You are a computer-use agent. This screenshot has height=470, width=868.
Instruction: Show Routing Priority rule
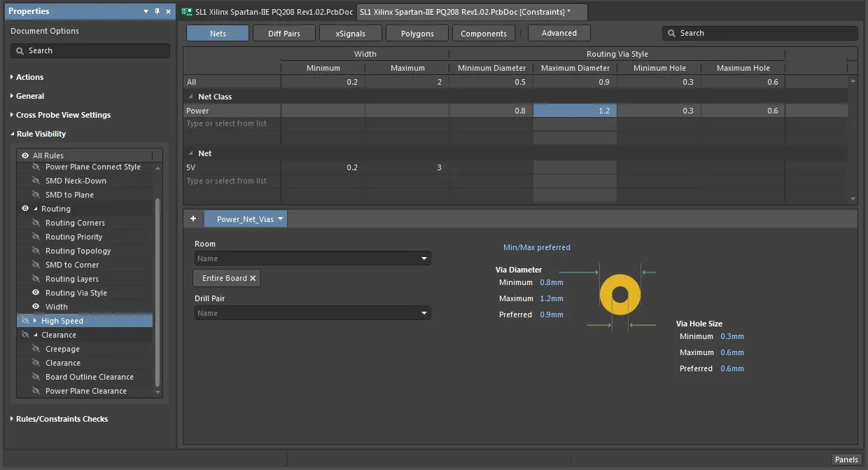[x=36, y=237]
